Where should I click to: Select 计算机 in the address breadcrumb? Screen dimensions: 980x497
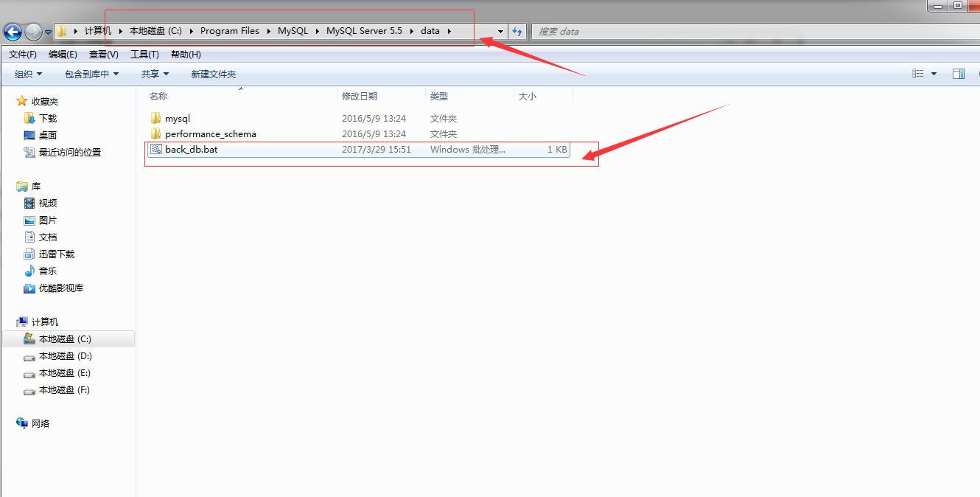(x=98, y=31)
